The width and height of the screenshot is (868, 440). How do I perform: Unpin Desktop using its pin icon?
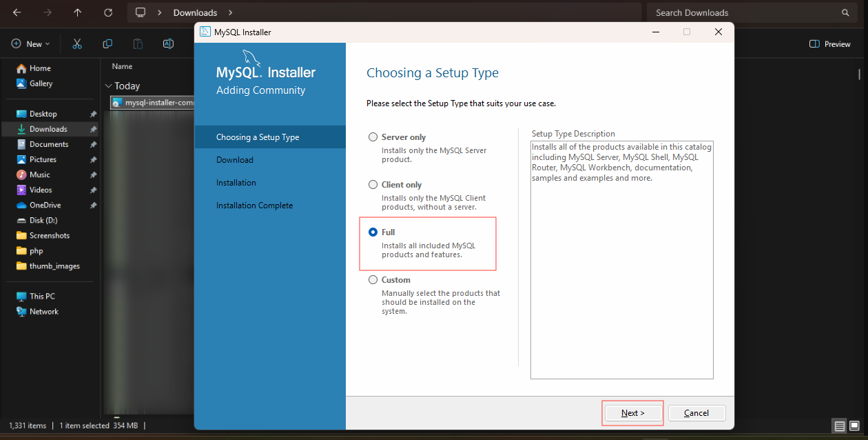tap(93, 114)
